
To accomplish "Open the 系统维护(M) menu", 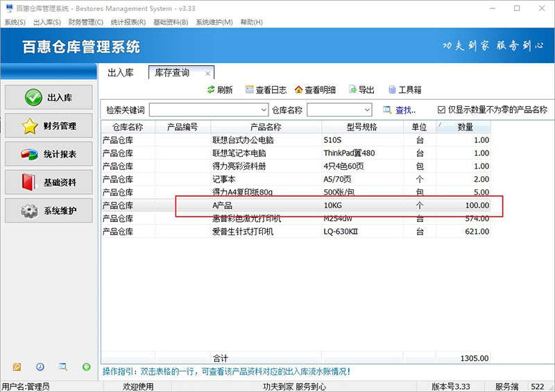I will coord(214,22).
